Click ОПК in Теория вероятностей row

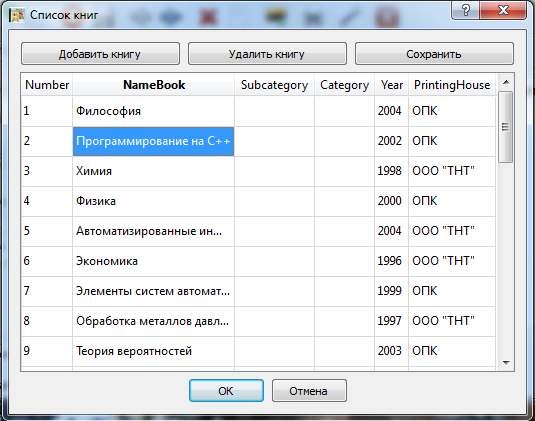452,351
